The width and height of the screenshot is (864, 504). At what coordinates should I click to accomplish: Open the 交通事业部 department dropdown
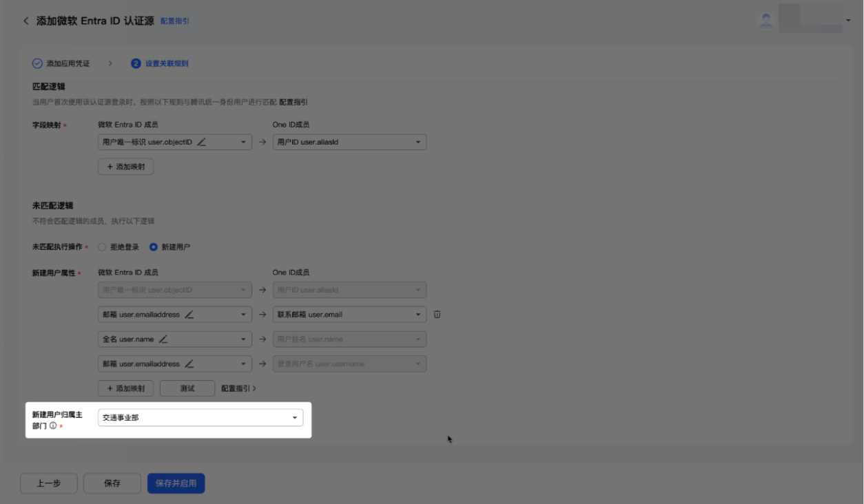pos(200,418)
